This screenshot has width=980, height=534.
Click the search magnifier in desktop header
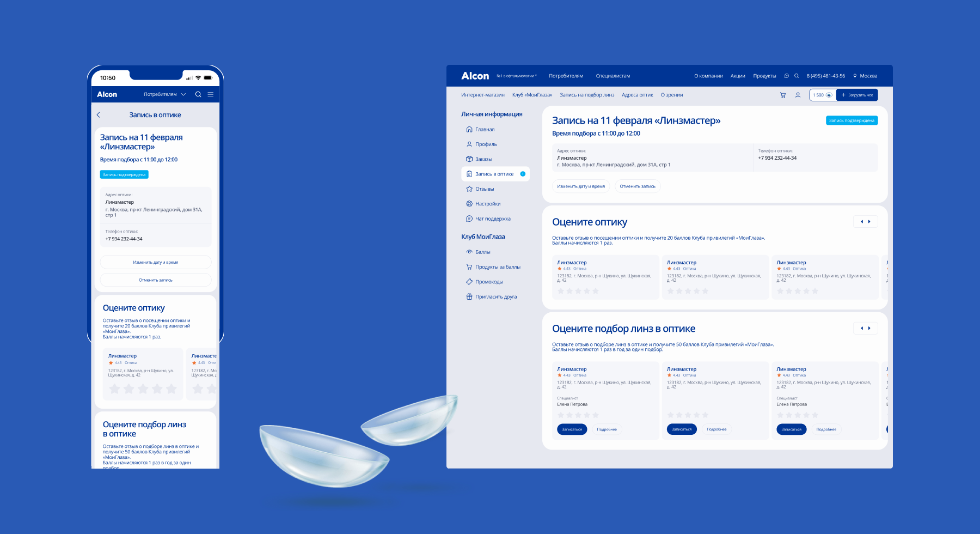(797, 76)
